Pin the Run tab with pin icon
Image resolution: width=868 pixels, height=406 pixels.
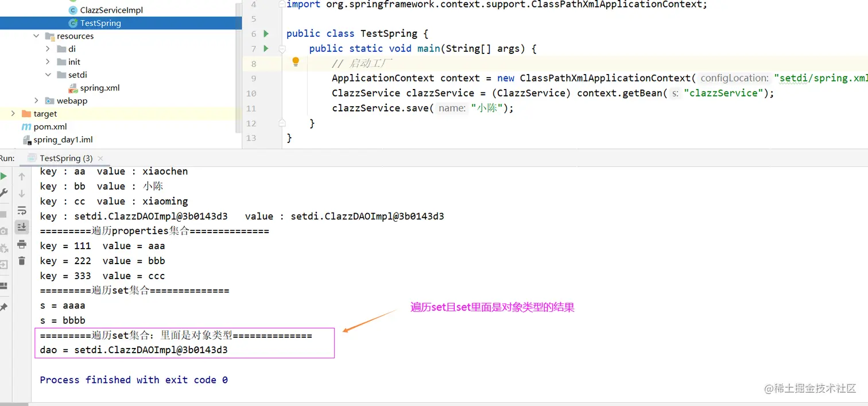(3, 307)
